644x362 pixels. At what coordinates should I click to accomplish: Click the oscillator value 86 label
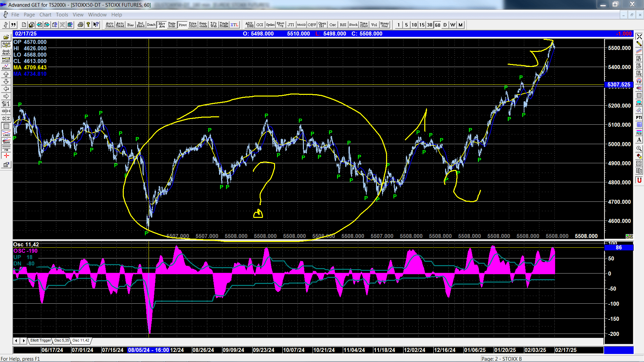coord(619,247)
